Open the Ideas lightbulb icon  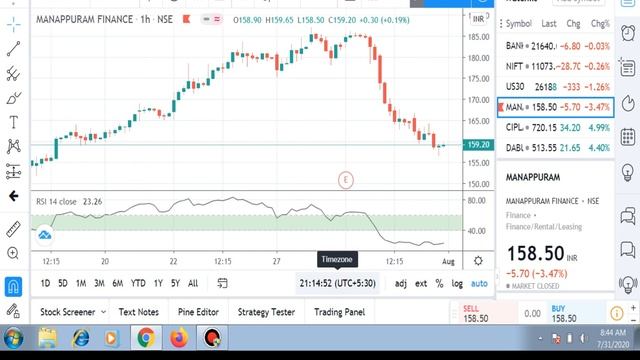pos(628,173)
